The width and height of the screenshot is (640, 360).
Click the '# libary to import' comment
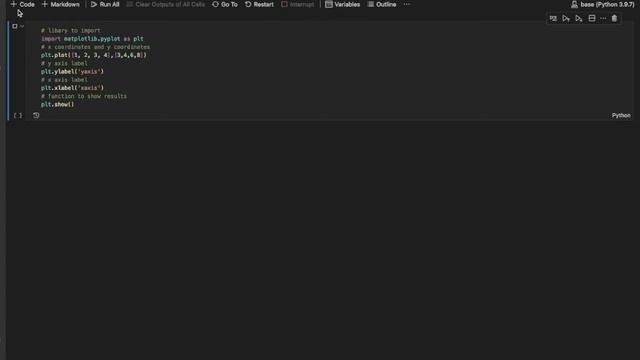(x=71, y=31)
